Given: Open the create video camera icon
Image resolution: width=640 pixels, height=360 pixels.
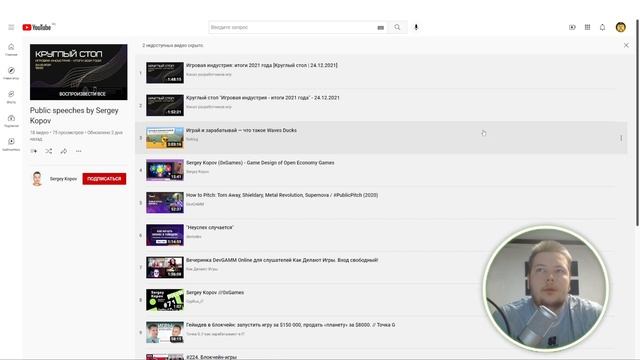Looking at the screenshot, I should click(572, 27).
